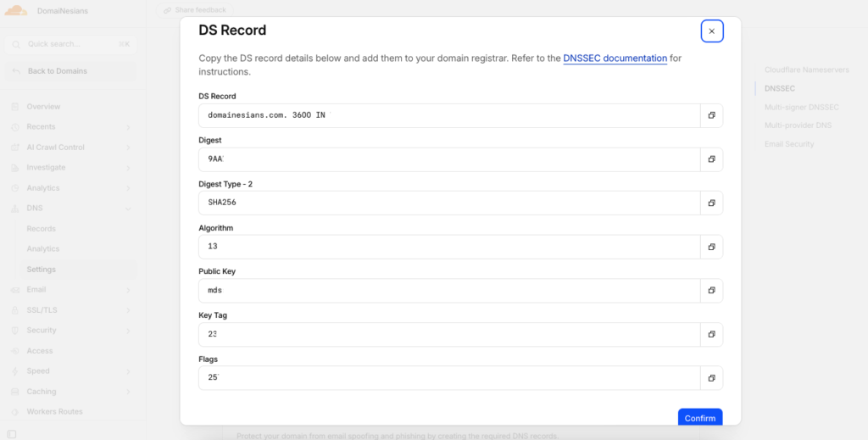Copy the Key Tag value
Viewport: 868px width, 440px height.
(711, 334)
